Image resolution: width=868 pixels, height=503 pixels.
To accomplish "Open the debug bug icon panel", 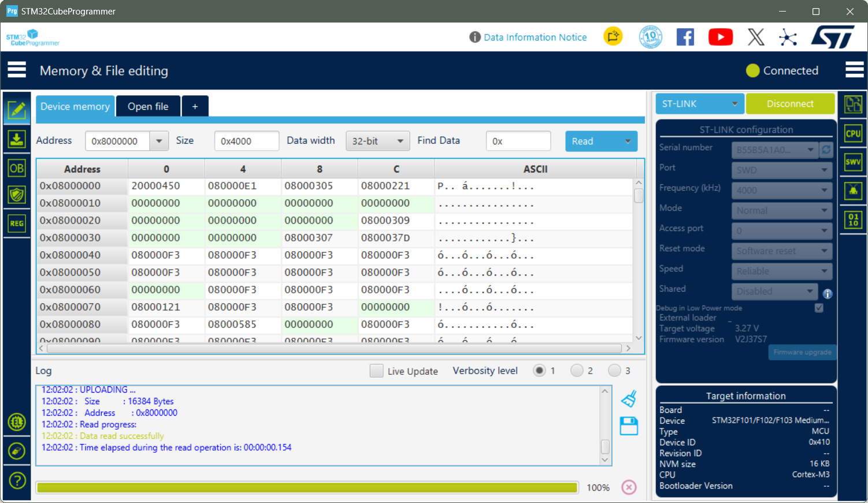I will (853, 191).
